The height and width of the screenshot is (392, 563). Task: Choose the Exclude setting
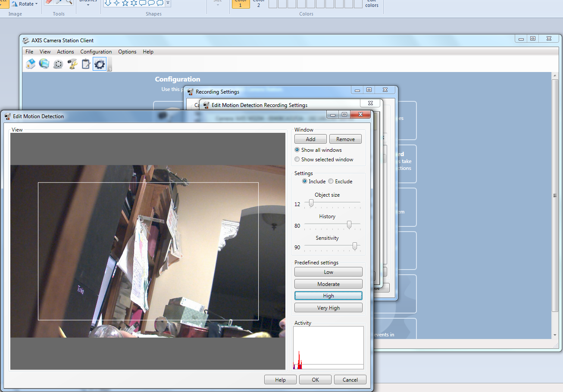[x=341, y=182]
